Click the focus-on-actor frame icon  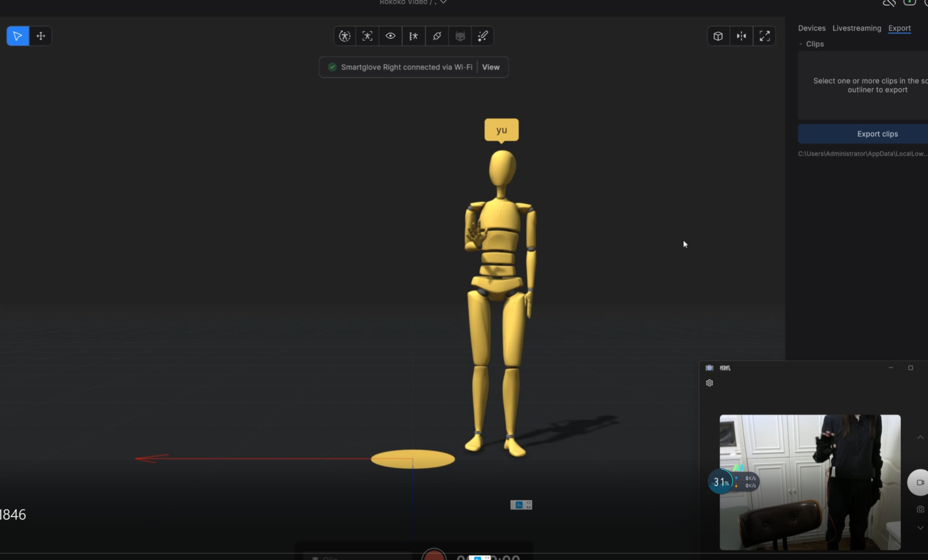(367, 36)
